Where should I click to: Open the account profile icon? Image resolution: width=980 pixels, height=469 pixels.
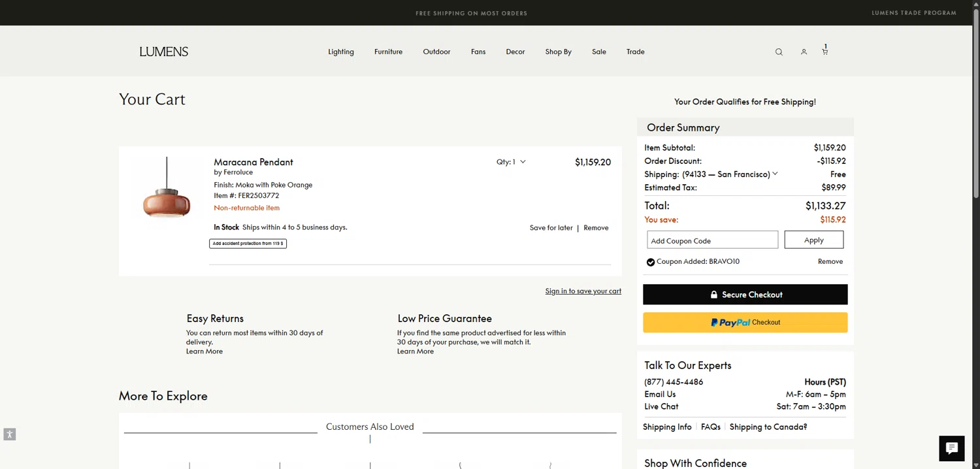point(804,52)
